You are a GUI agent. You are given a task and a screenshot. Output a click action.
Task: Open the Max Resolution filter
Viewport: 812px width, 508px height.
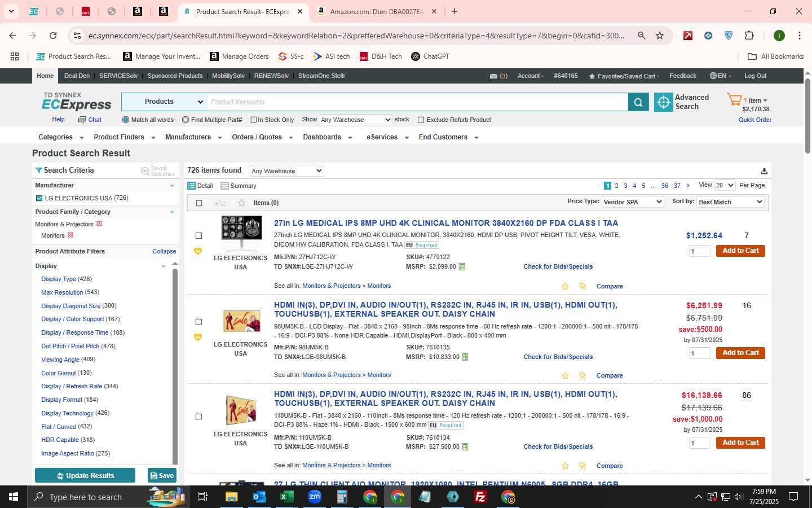[x=62, y=292]
